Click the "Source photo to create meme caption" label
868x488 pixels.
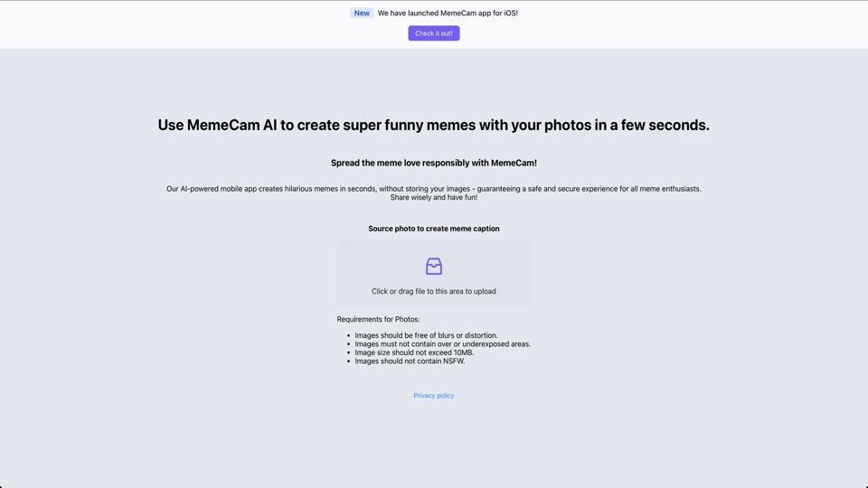[x=433, y=229]
